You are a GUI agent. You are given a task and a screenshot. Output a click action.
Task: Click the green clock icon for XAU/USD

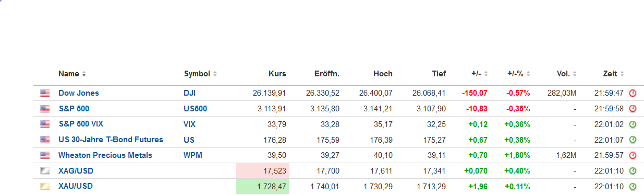633,186
